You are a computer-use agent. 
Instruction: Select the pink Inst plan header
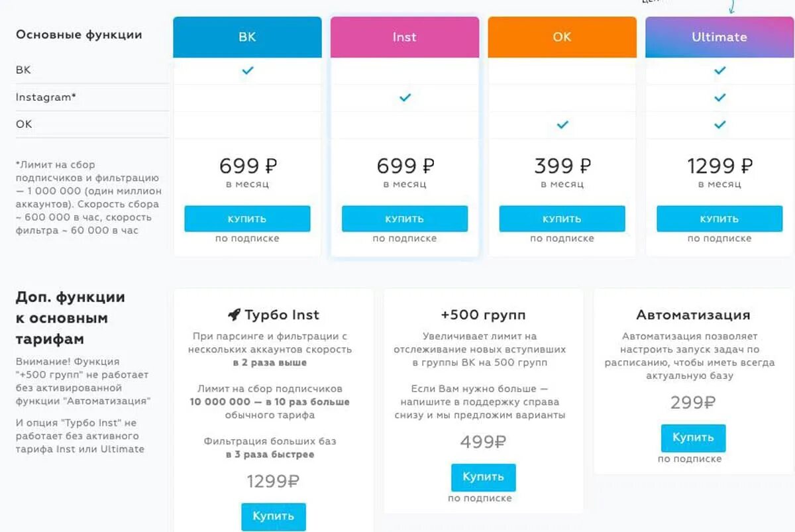(405, 37)
